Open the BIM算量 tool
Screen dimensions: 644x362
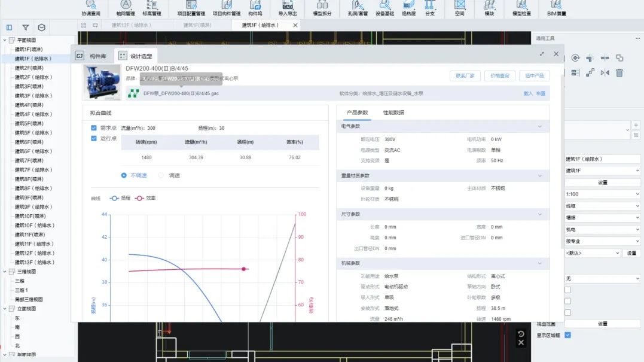point(557,8)
